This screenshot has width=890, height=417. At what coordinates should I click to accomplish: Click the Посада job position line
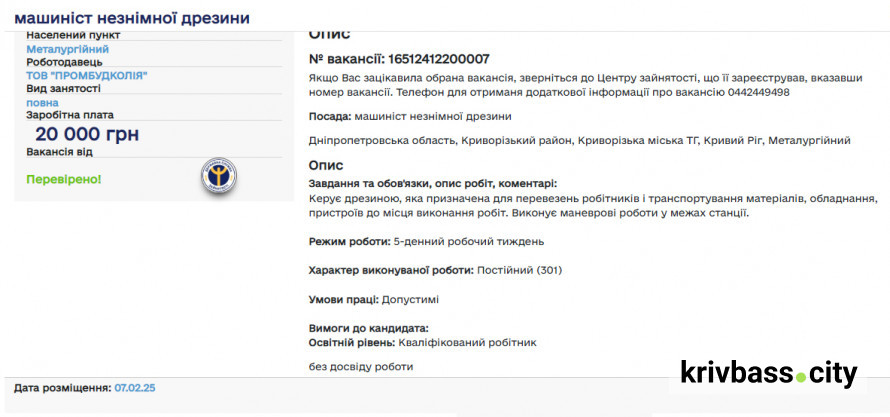(x=410, y=117)
